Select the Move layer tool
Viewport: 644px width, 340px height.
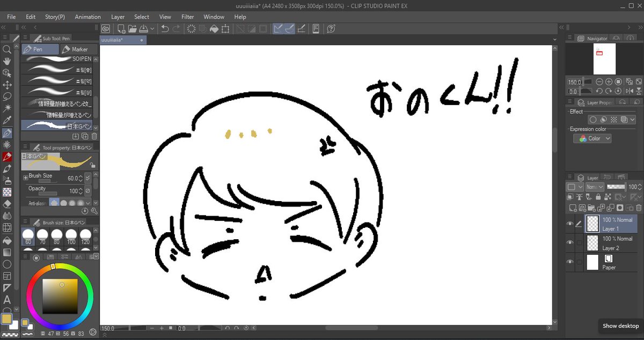click(x=7, y=85)
